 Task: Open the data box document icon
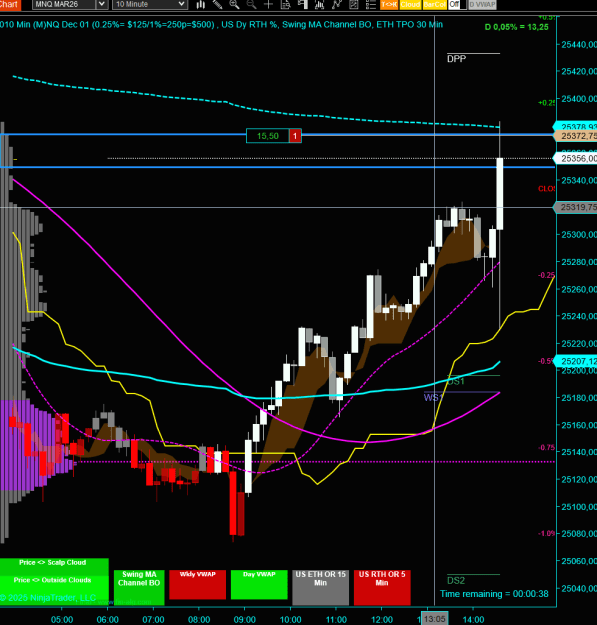(x=285, y=4)
